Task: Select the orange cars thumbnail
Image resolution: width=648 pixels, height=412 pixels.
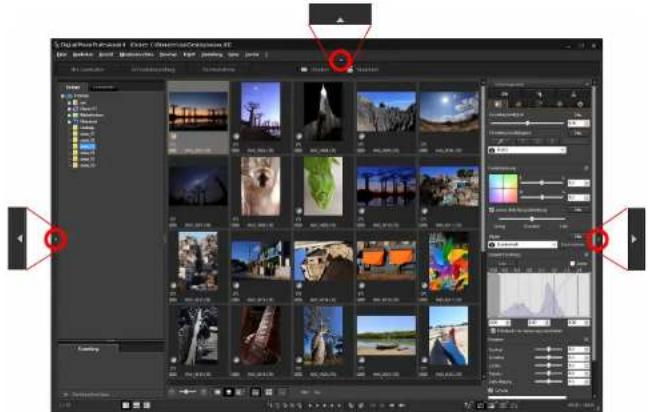Action: [x=386, y=260]
